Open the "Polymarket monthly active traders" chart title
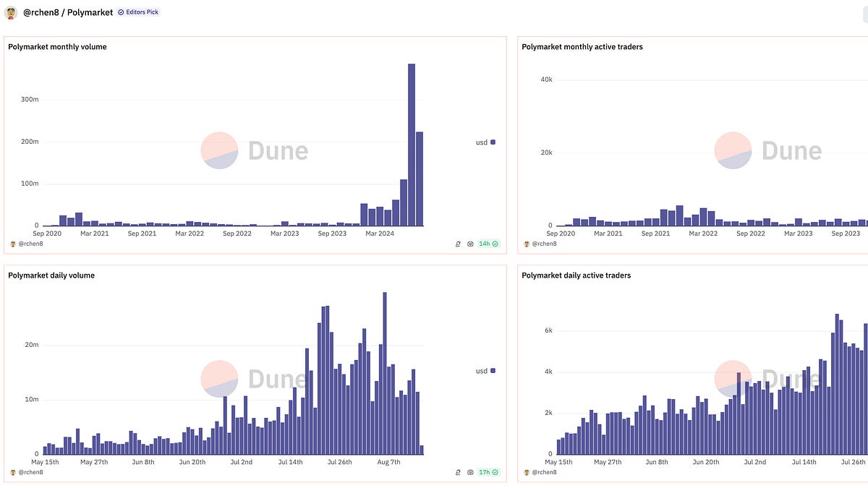Screen dimensions: 868x488 point(582,47)
